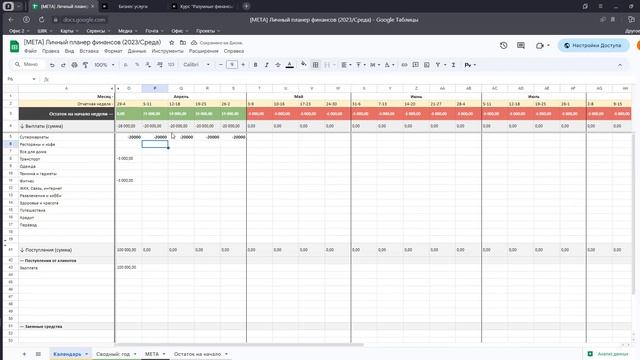Decrease font size with minus button

pos(221,65)
